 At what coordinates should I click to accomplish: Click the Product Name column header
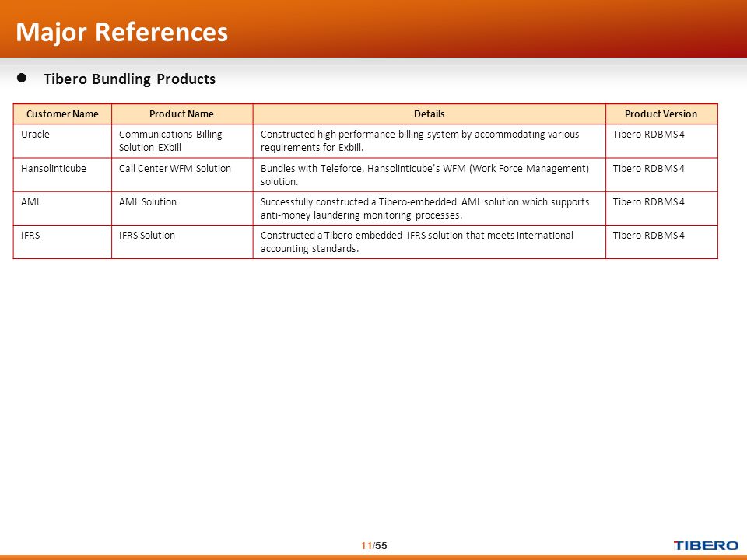click(181, 114)
